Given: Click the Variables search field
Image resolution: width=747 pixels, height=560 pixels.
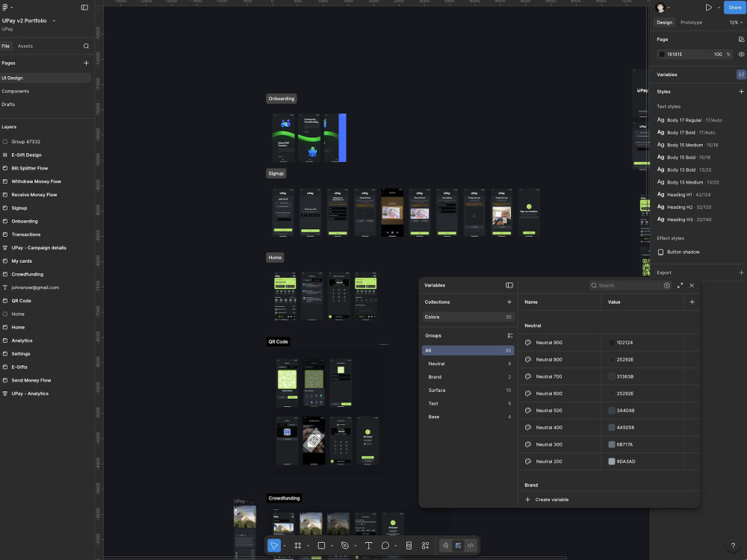Looking at the screenshot, I should (625, 286).
